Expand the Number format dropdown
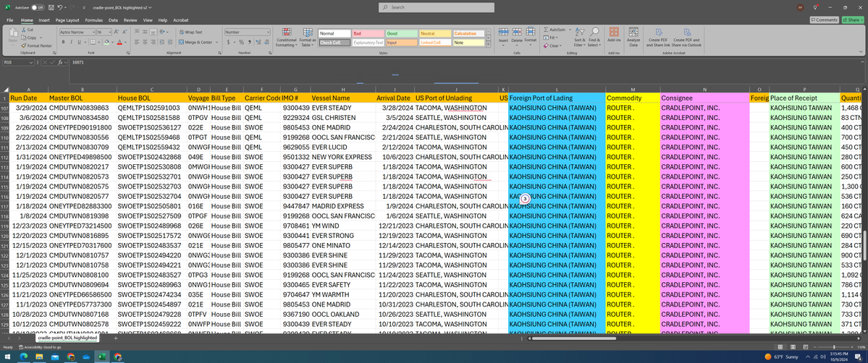The image size is (868, 363). click(268, 32)
